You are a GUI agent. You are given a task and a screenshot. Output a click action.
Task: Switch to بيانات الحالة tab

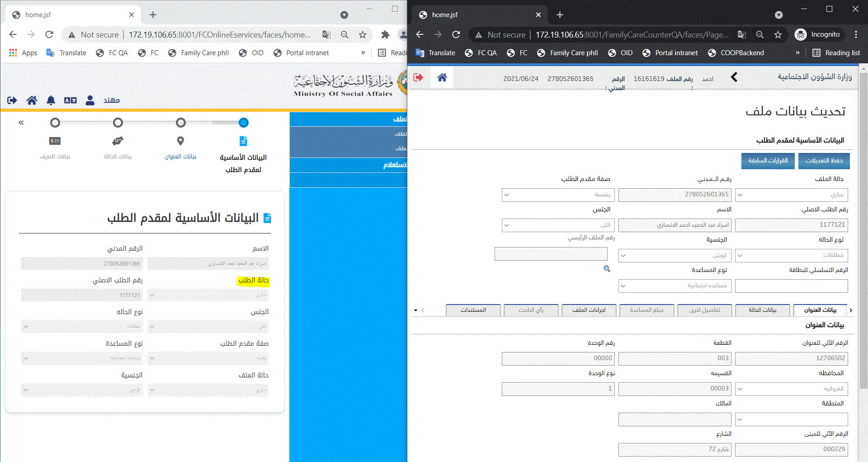[x=763, y=310]
